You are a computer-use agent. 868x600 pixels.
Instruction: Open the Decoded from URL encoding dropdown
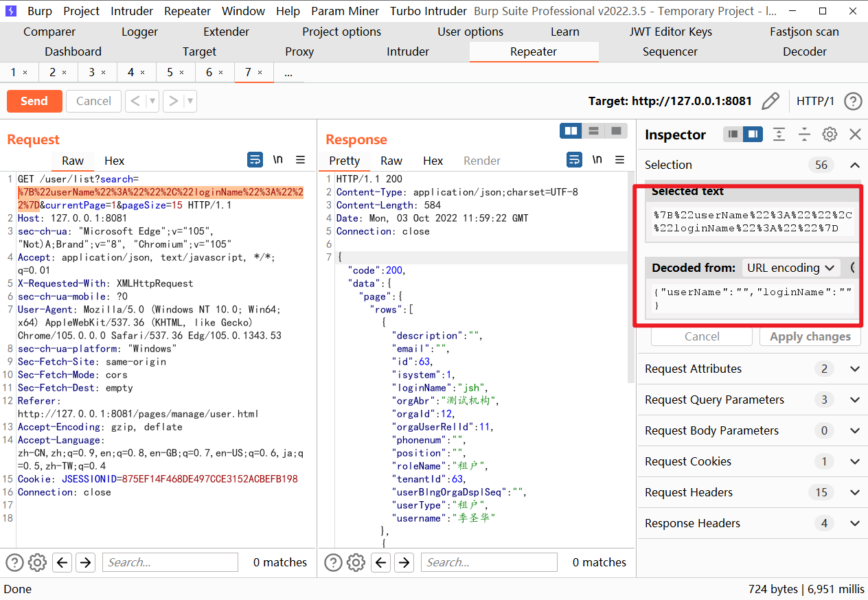[x=790, y=268]
